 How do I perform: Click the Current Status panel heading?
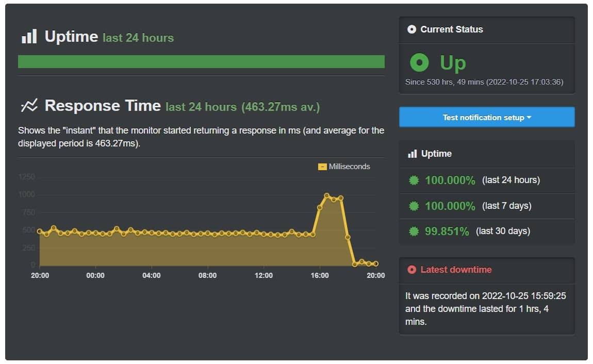coord(452,29)
